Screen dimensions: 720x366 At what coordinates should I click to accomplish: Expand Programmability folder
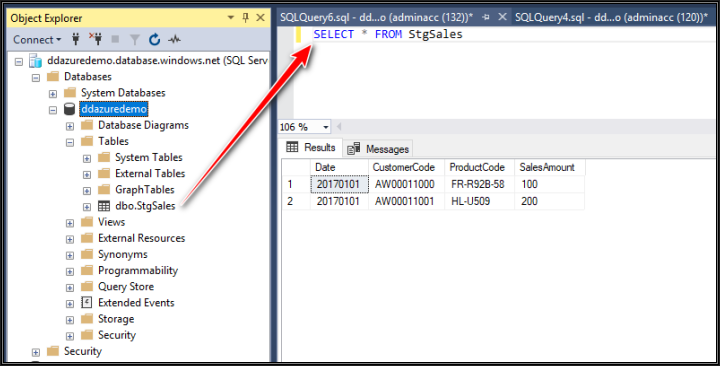coord(70,271)
